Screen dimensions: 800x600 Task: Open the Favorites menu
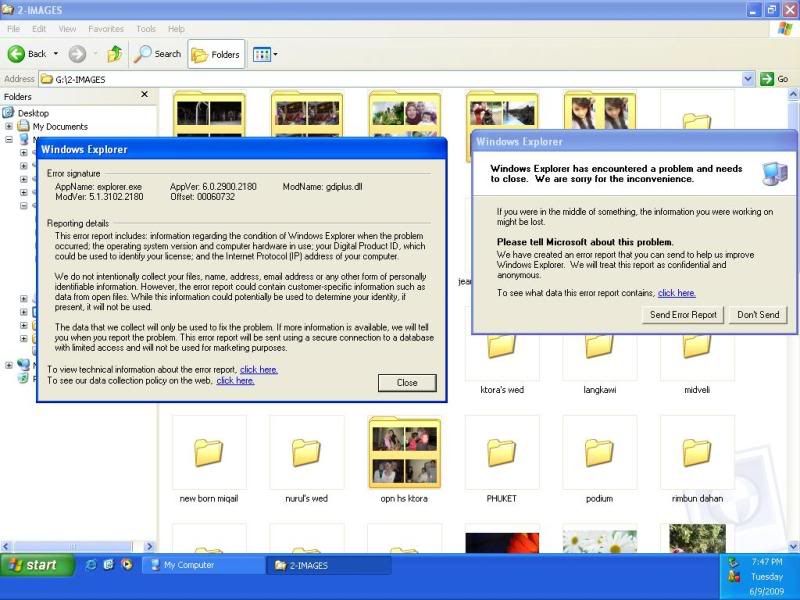(106, 29)
